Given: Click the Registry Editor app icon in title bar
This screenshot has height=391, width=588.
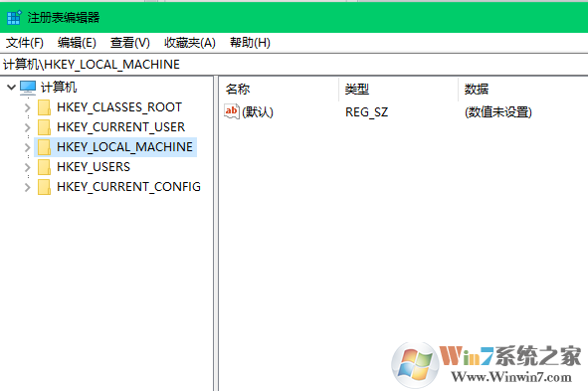Looking at the screenshot, I should pos(14,18).
